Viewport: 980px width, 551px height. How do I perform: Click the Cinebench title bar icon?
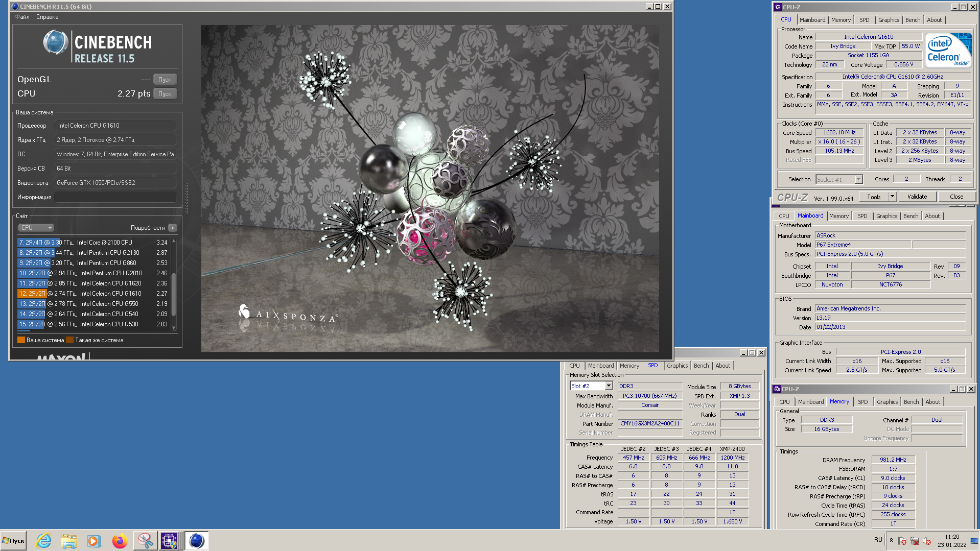tap(15, 7)
